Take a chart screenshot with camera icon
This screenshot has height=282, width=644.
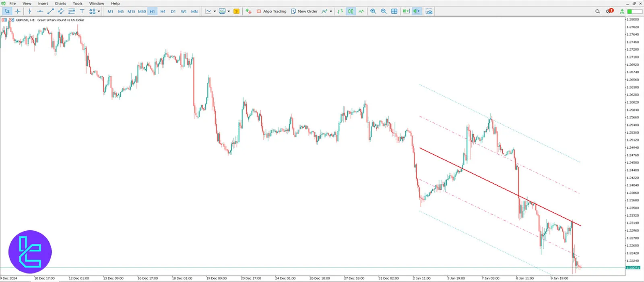click(429, 11)
